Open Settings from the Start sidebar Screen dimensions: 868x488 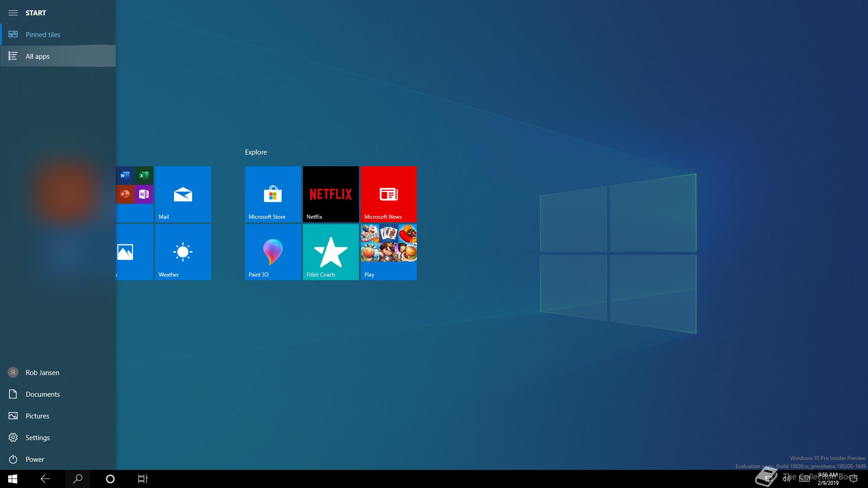point(58,437)
